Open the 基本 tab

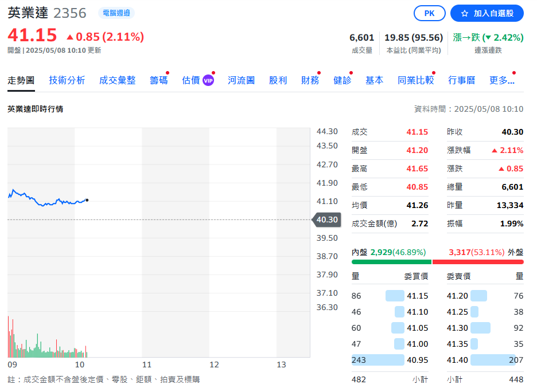click(374, 80)
